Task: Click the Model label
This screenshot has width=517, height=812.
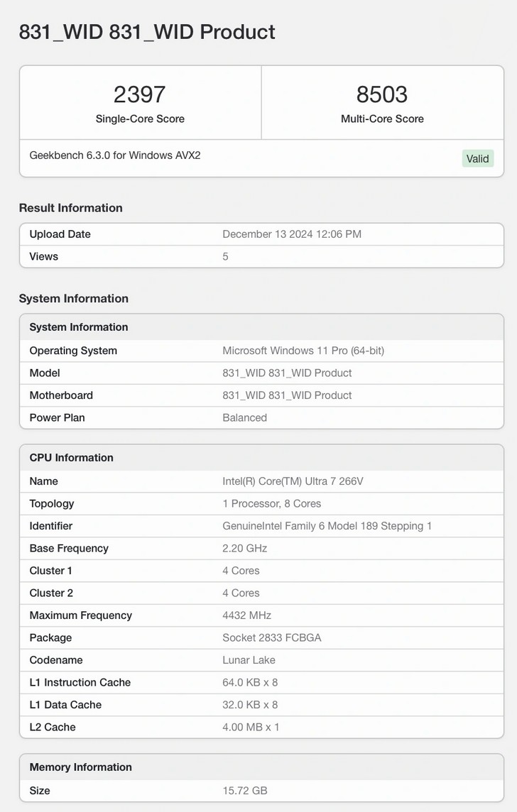Action: pyautogui.click(x=45, y=373)
